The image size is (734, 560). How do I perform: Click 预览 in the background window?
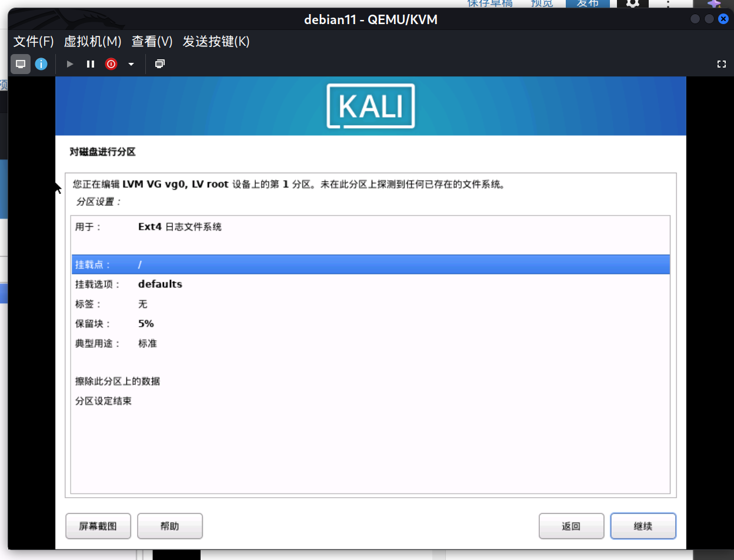(542, 4)
